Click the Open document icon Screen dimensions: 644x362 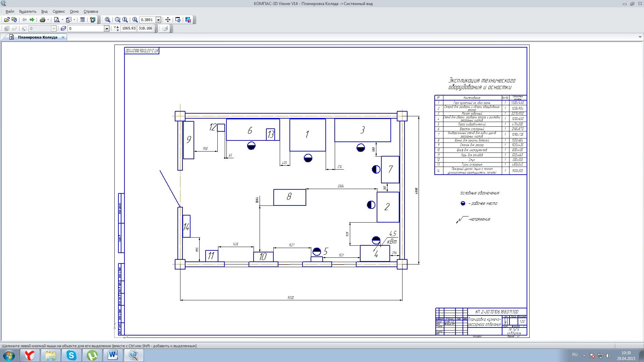[7, 20]
